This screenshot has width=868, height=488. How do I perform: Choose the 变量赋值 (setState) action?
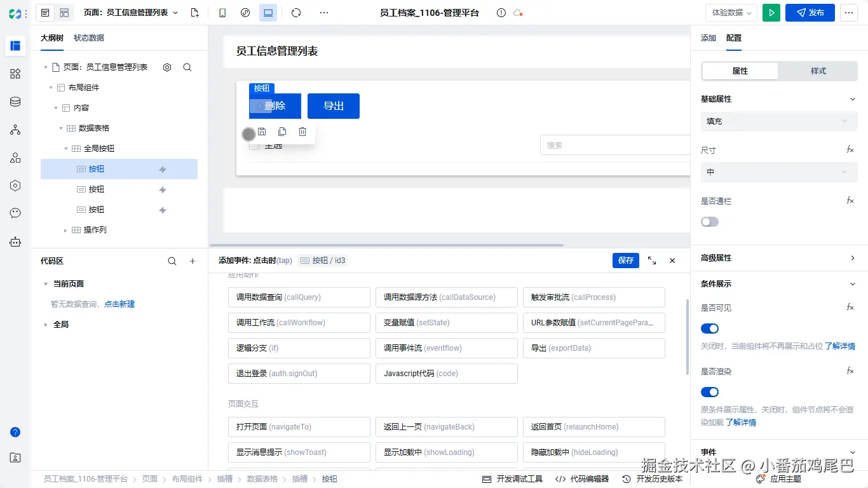(447, 323)
